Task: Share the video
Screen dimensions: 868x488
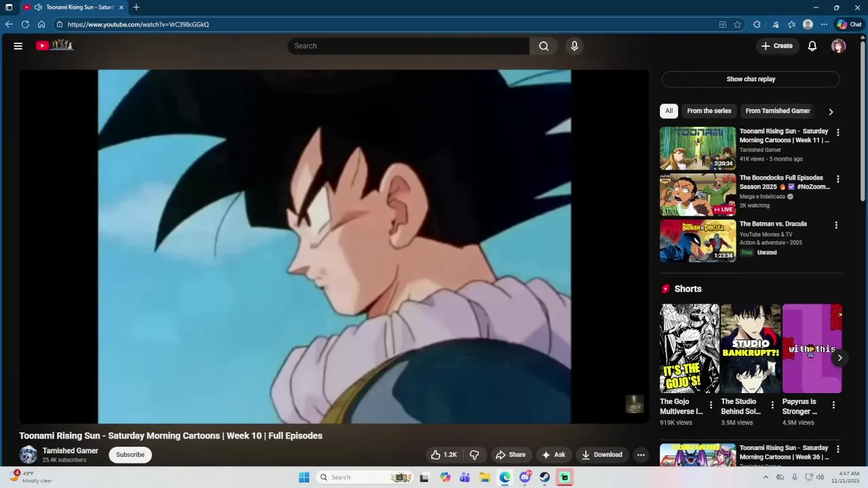Action: 511,455
